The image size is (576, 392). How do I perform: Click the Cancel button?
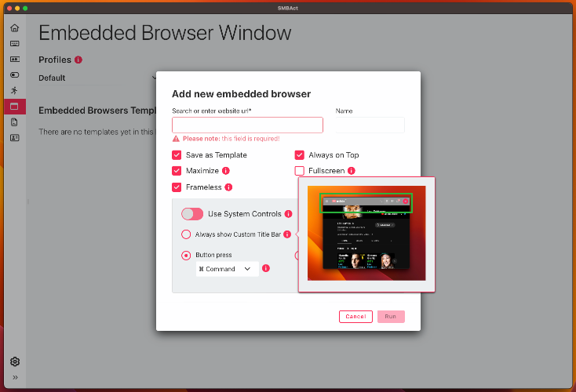(x=355, y=317)
